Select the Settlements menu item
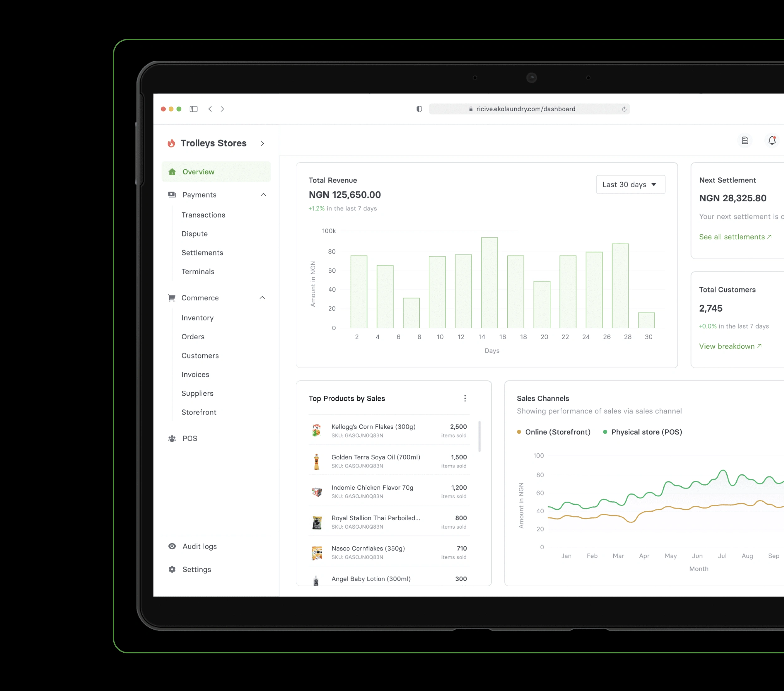The image size is (784, 691). point(202,252)
